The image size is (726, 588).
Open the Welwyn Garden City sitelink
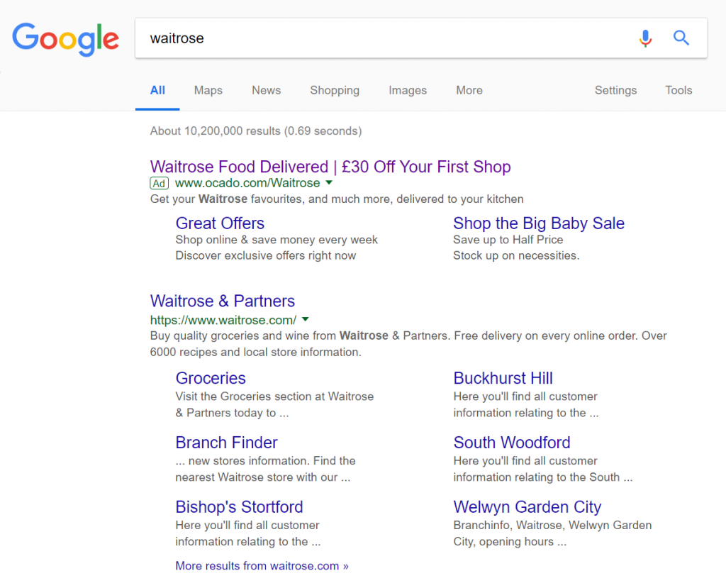(527, 507)
